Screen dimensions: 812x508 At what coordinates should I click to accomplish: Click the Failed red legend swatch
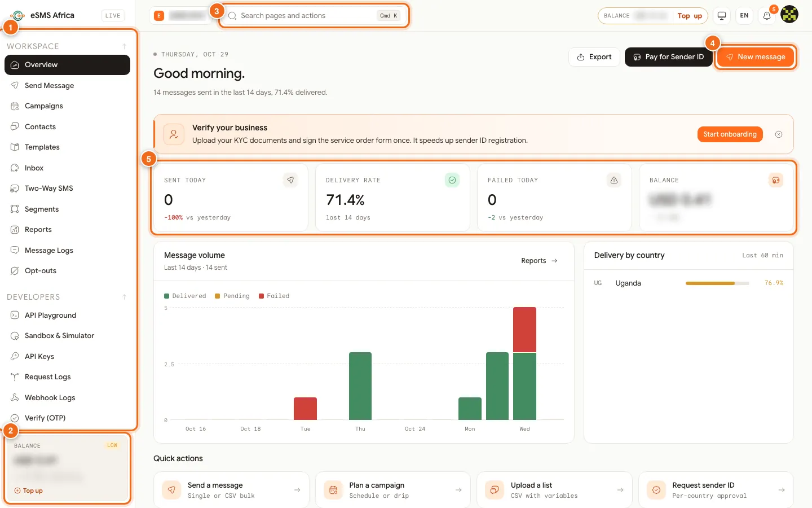click(x=262, y=296)
